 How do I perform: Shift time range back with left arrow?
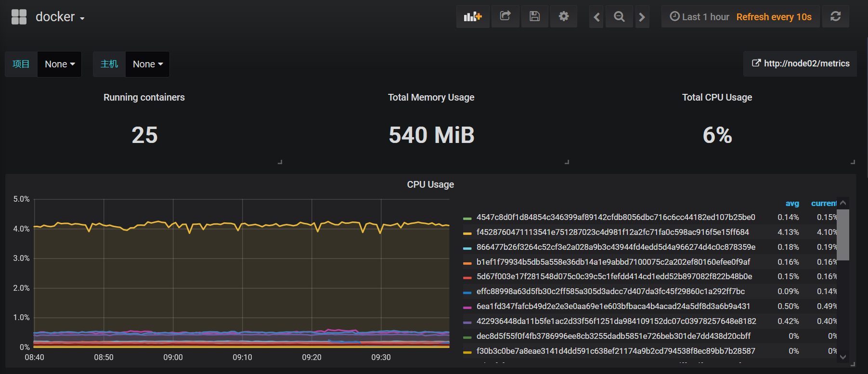point(596,17)
